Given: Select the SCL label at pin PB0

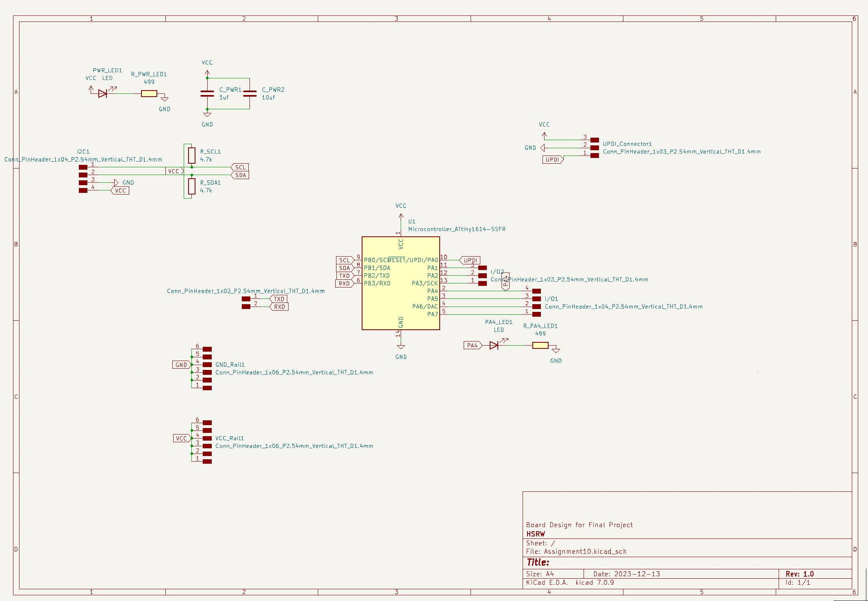Looking at the screenshot, I should click(x=345, y=260).
